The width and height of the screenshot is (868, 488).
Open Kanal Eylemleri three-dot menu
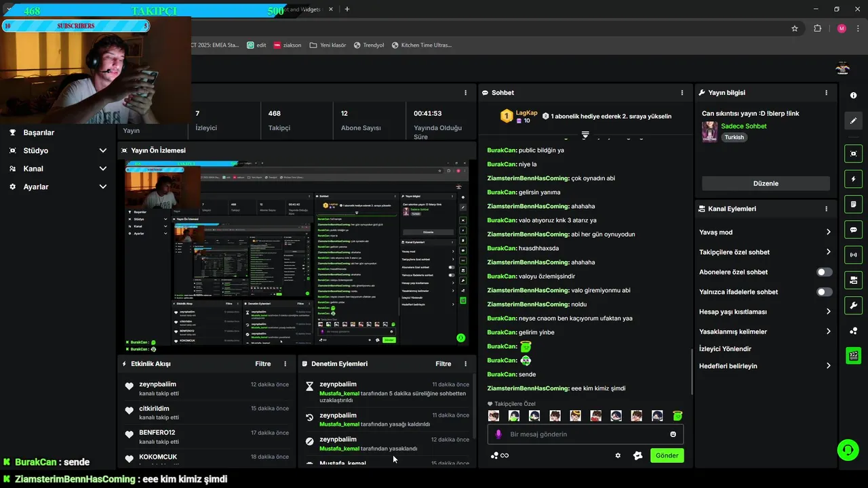[826, 209]
